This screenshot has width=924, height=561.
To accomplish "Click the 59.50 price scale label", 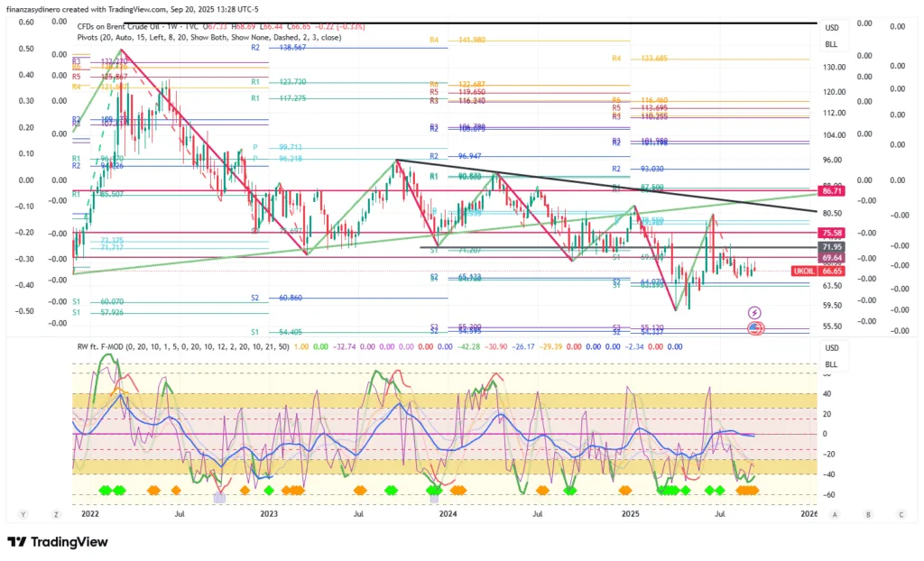I will pos(832,305).
